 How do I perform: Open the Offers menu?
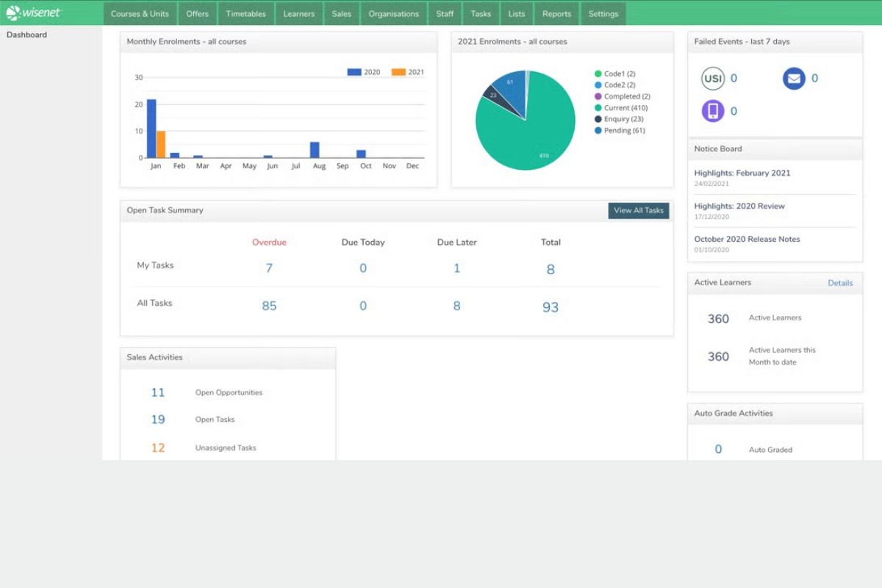tap(198, 13)
